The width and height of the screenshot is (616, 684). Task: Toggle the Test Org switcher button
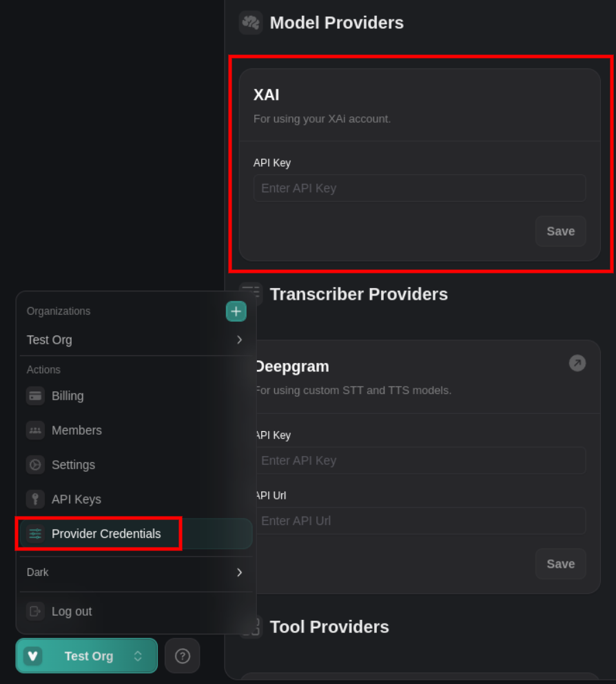pyautogui.click(x=87, y=656)
